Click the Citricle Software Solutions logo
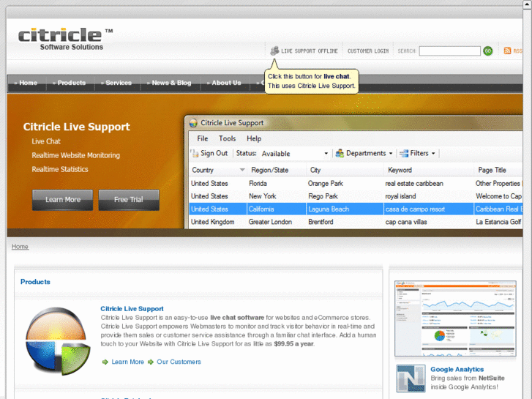This screenshot has height=399, width=532. 65,38
